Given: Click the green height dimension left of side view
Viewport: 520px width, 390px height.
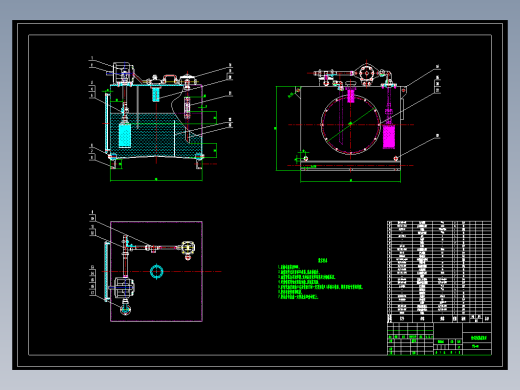Looking at the screenshot, I should 276,128.
